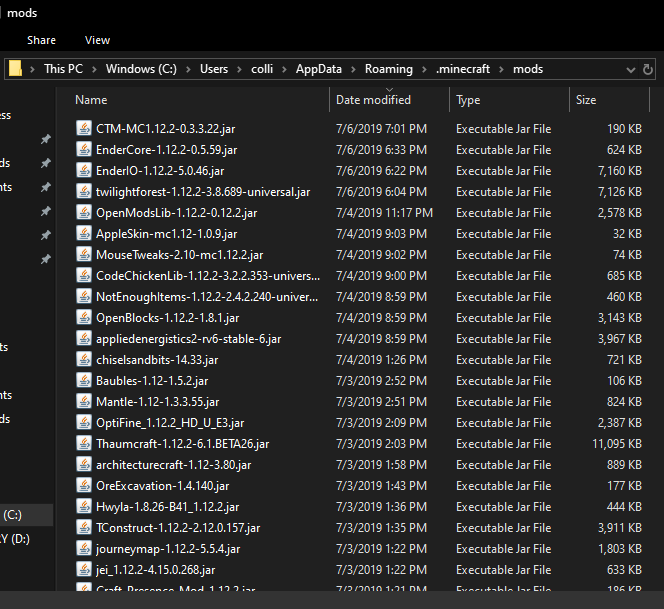Open the Share ribbon tab
This screenshot has width=664, height=609.
42,40
